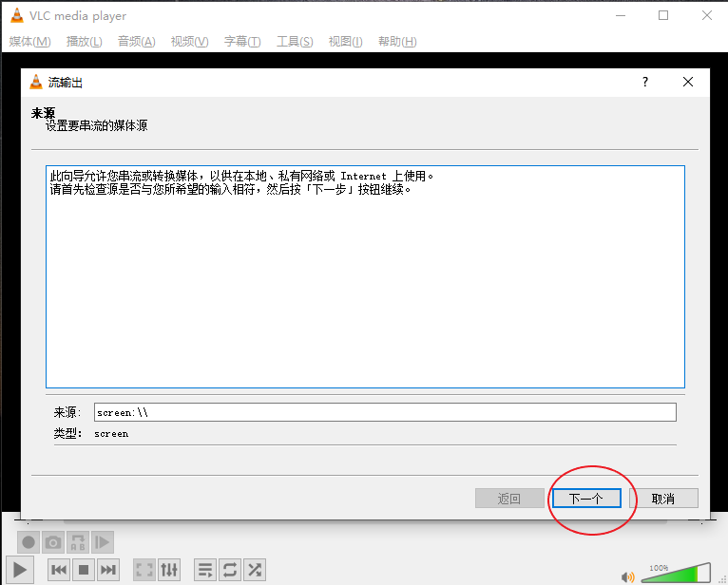The height and width of the screenshot is (585, 728).
Task: Click the cone icon in 流输出 dialog title
Action: click(36, 82)
